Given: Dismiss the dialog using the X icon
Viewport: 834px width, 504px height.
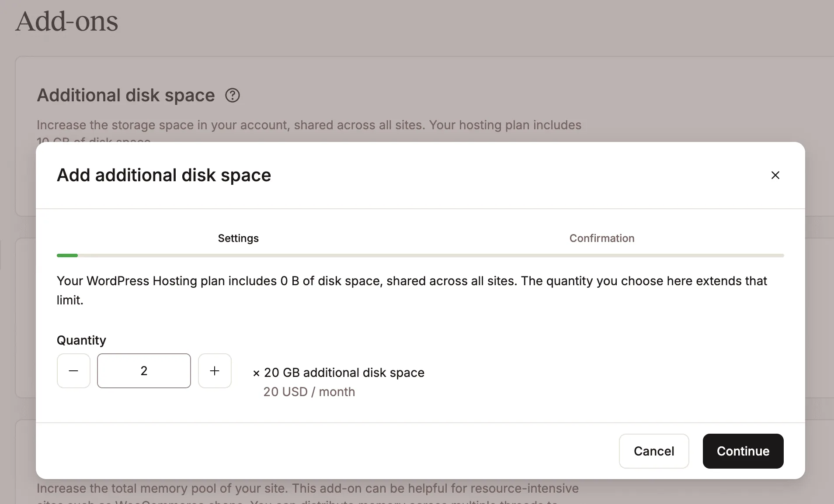Looking at the screenshot, I should (x=775, y=175).
